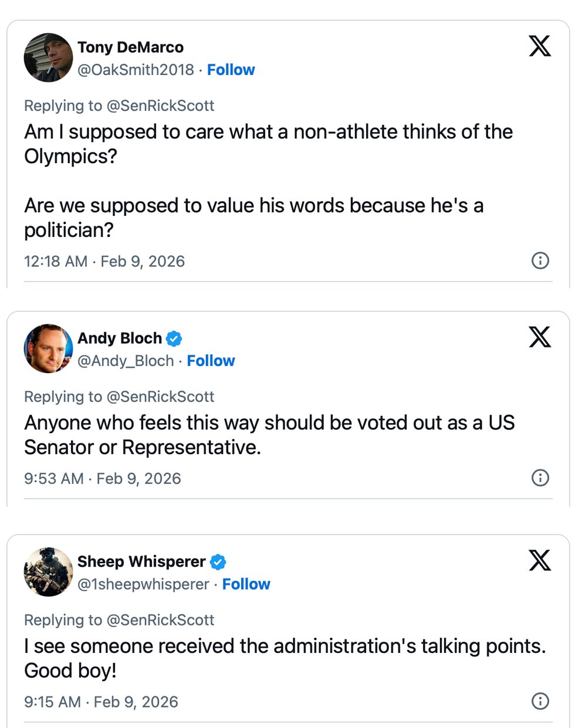575x728 pixels.
Task: Follow the @Andy_Bloch account
Action: pos(211,361)
